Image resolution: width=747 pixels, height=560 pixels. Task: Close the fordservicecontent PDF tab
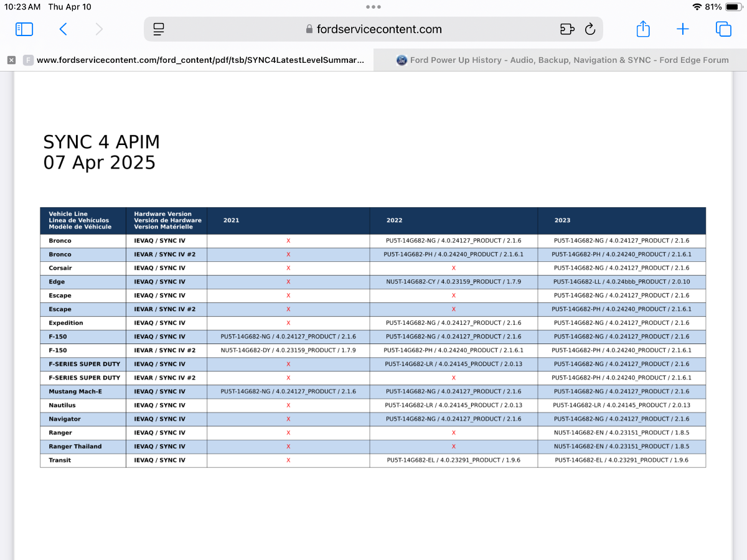(x=11, y=60)
